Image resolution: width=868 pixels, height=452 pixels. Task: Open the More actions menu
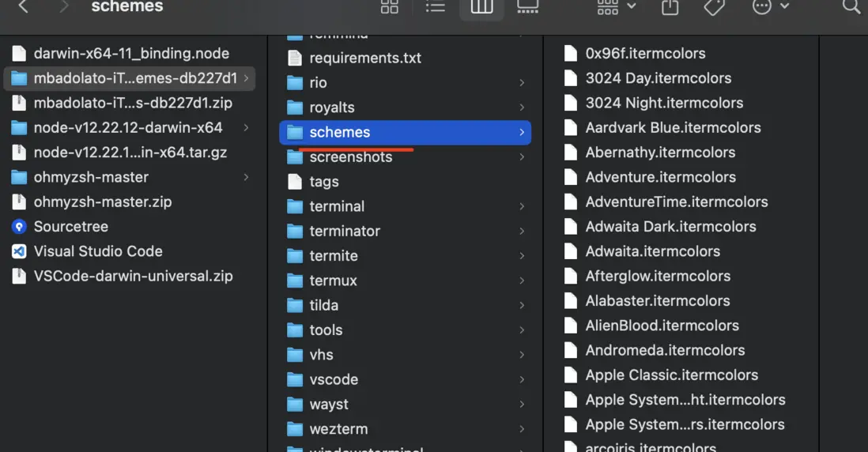[770, 7]
